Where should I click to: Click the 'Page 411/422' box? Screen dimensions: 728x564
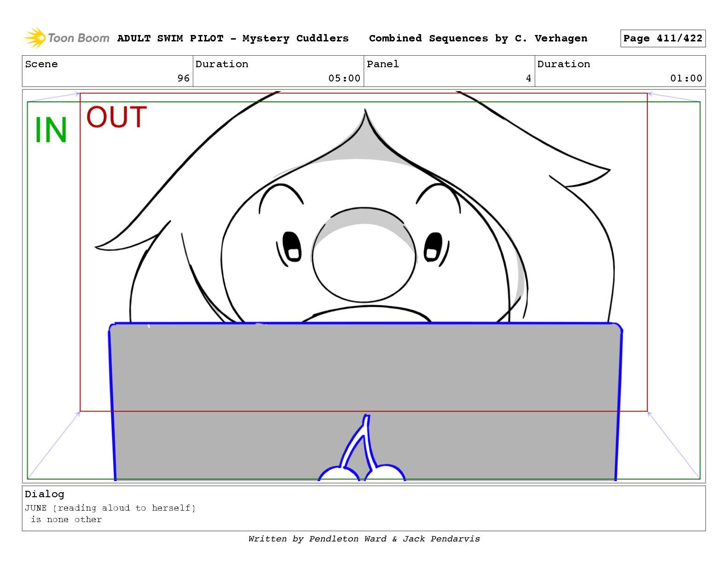[x=663, y=38]
